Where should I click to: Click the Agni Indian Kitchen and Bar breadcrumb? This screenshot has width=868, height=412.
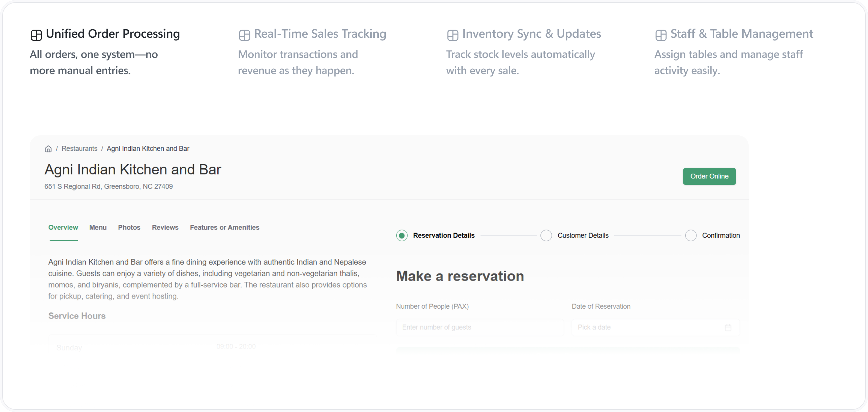coord(148,148)
